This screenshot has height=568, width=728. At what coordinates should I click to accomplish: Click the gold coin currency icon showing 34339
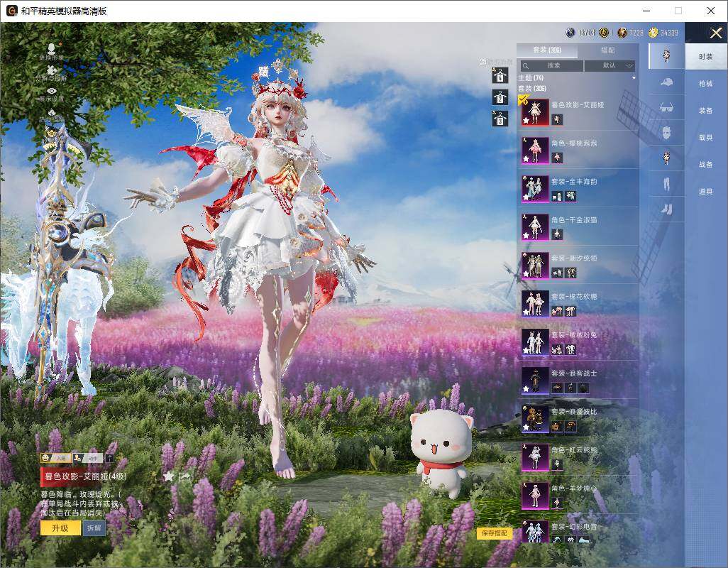(x=653, y=33)
